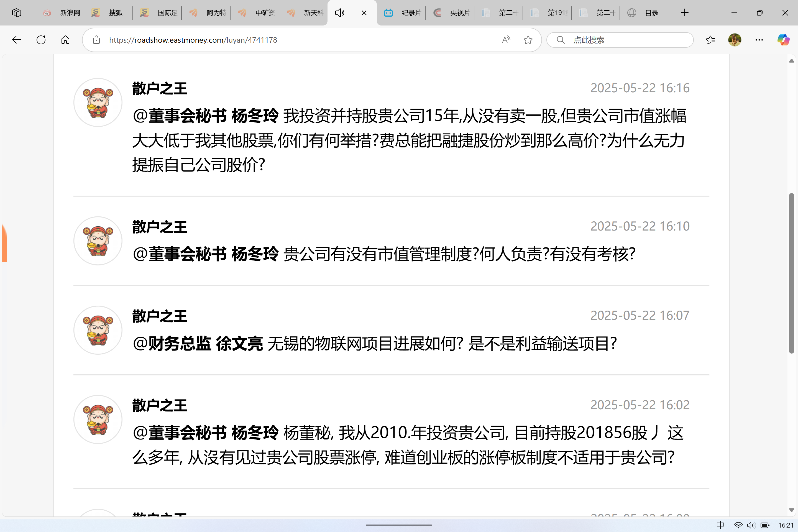Open the browser profile avatar

735,40
